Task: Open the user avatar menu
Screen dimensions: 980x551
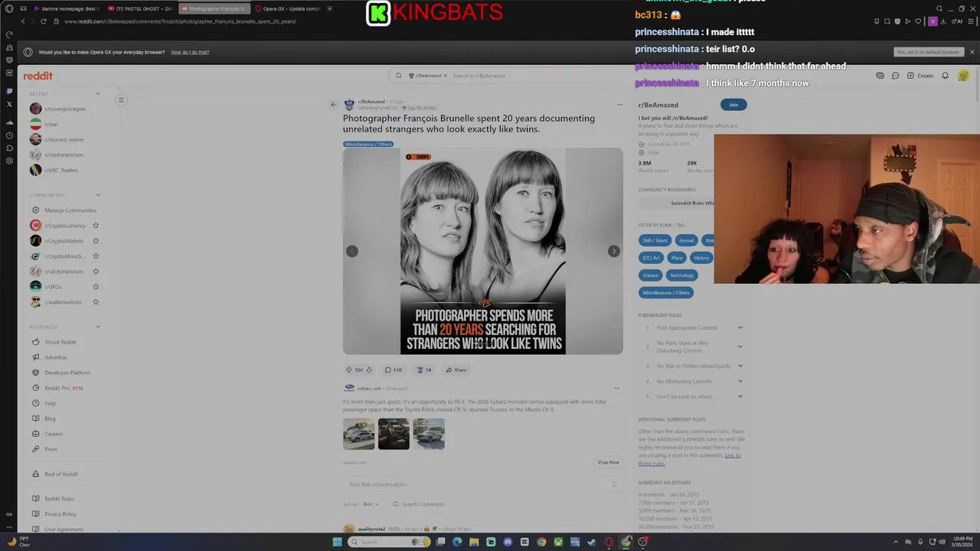Action: (963, 76)
